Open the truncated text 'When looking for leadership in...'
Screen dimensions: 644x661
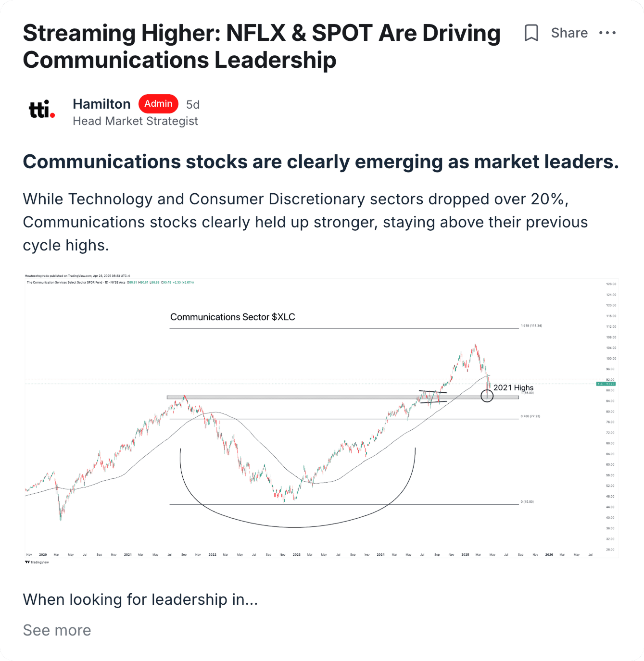[140, 599]
